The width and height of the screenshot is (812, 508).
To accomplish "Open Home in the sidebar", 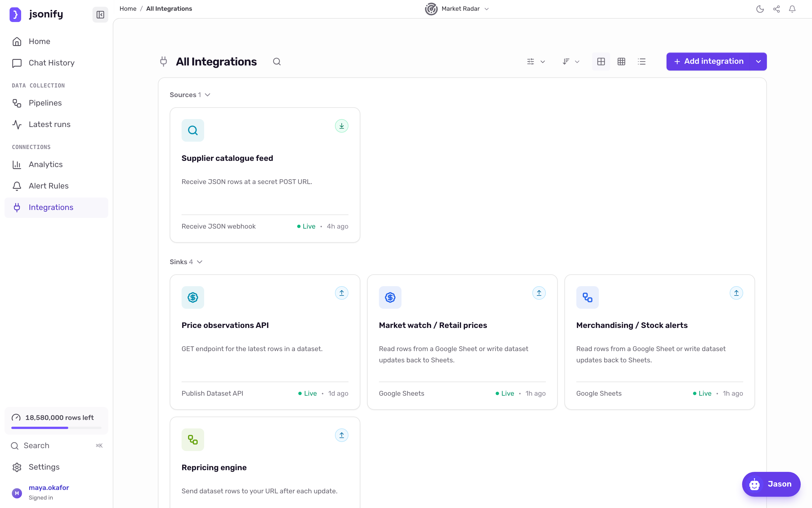I will click(56, 41).
